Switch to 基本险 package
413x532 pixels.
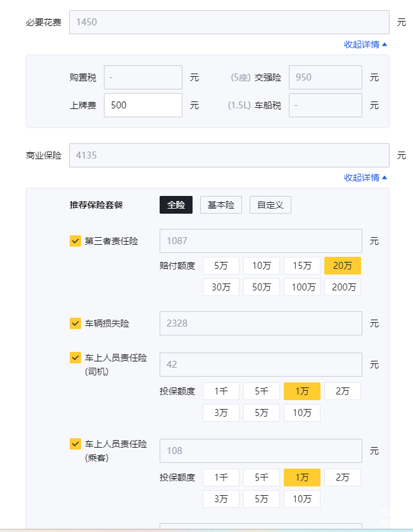[221, 205]
